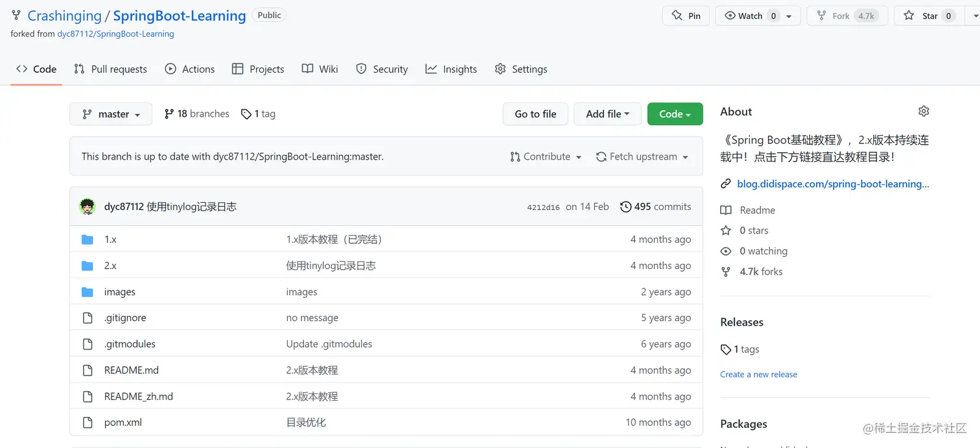Click the 4.7k forks link in About

pos(761,272)
